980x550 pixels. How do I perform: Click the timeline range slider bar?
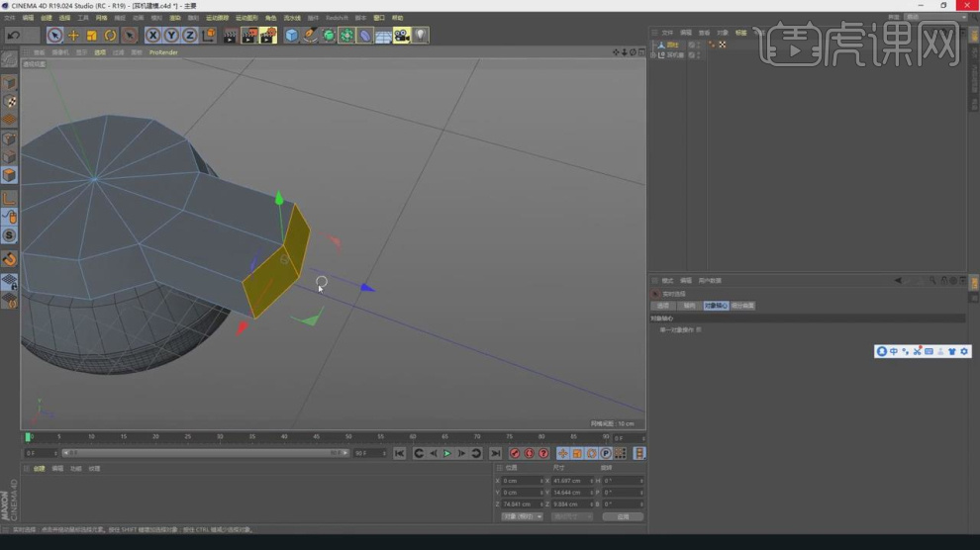pos(203,453)
